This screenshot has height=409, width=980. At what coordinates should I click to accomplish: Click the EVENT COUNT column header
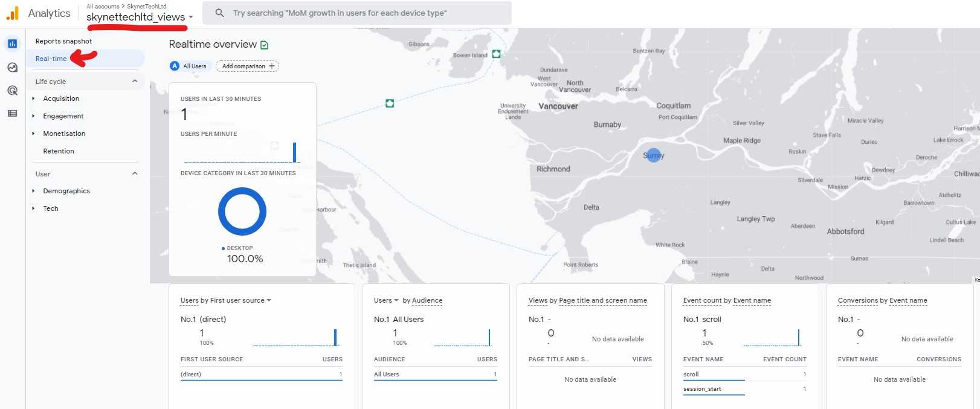784,359
